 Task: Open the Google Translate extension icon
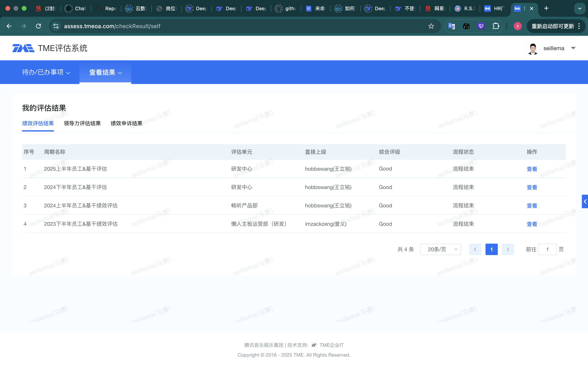click(x=451, y=26)
